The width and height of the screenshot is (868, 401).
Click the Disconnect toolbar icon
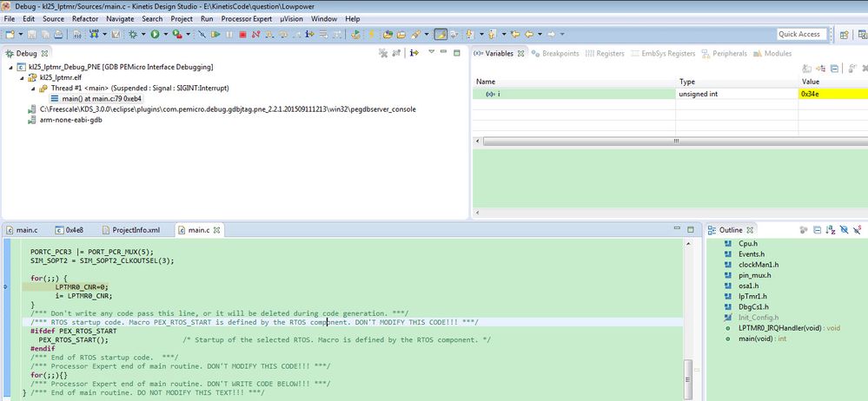pyautogui.click(x=255, y=35)
